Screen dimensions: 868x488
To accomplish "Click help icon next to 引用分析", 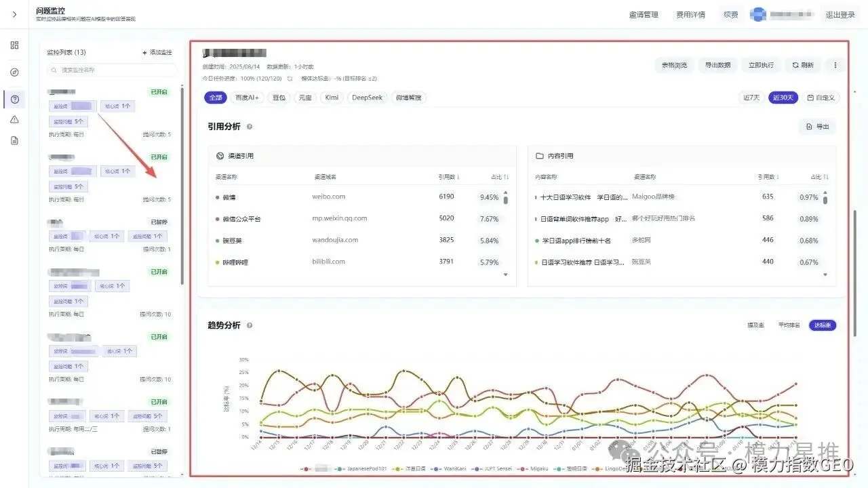I will click(x=250, y=127).
